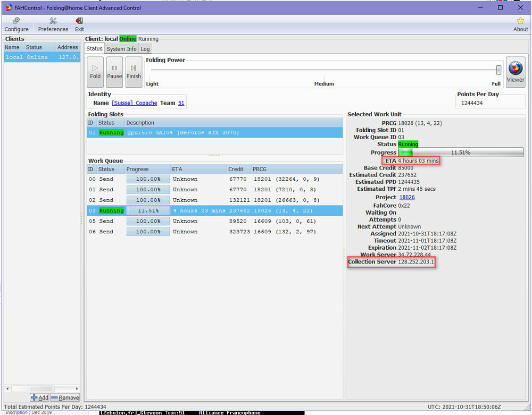Sort clients by Status column header
The width and height of the screenshot is (532, 415).
click(40, 47)
